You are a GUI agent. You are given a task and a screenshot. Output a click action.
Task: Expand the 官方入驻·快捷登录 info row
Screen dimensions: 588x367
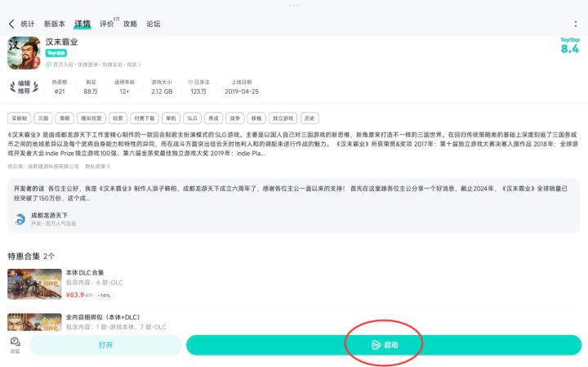tap(93, 65)
